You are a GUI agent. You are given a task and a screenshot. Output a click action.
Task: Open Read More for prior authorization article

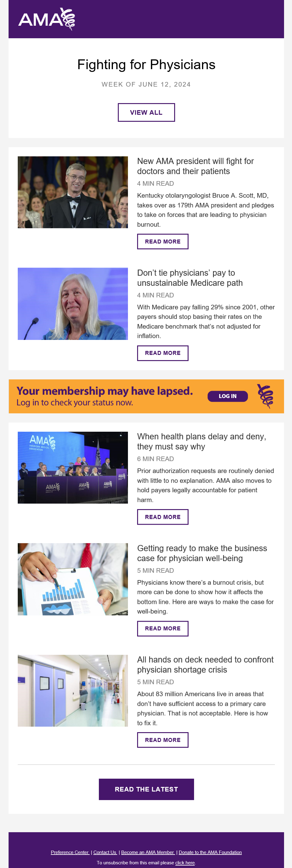[163, 517]
